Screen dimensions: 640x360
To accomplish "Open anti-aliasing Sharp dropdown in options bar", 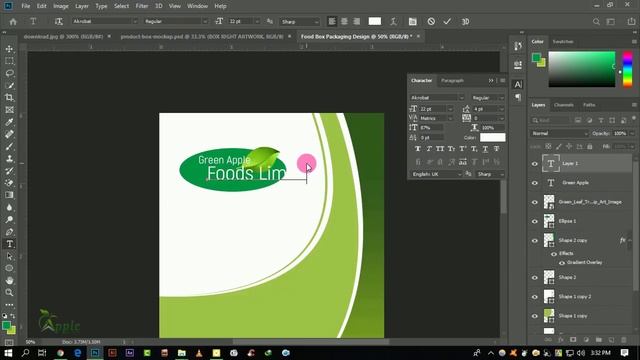I will 316,22.
